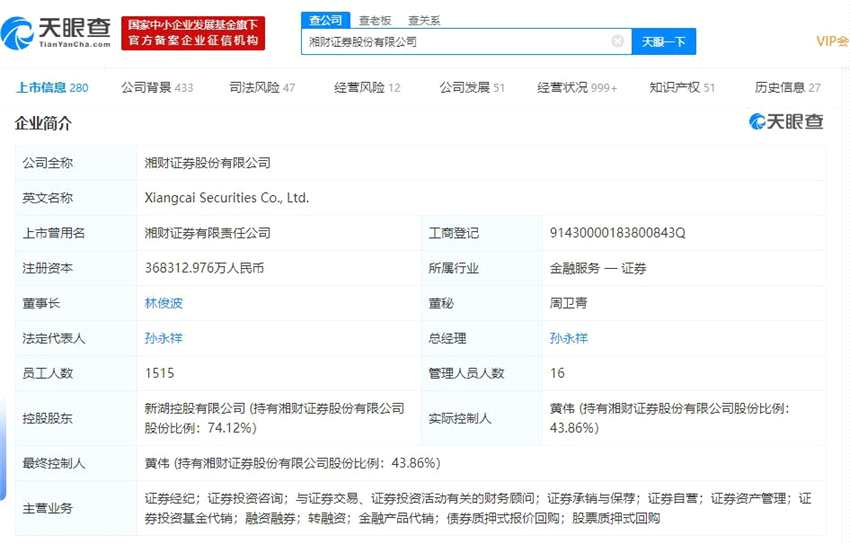This screenshot has width=850, height=544.
Task: Click the 控股股东 label
Action: pyautogui.click(x=48, y=418)
